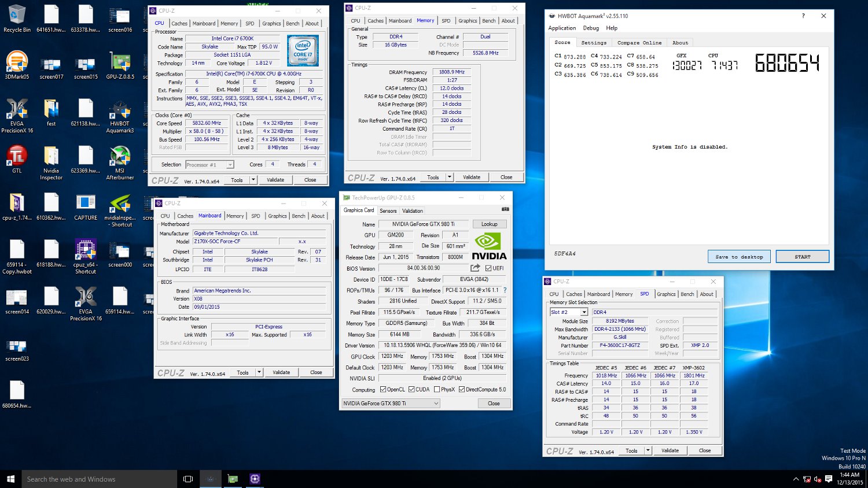
Task: Click Tools button in CPU-Z Mainboard window
Action: pyautogui.click(x=242, y=372)
